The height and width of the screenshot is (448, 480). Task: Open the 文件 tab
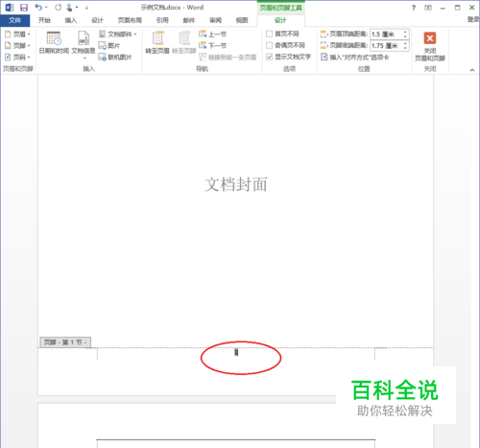point(15,20)
